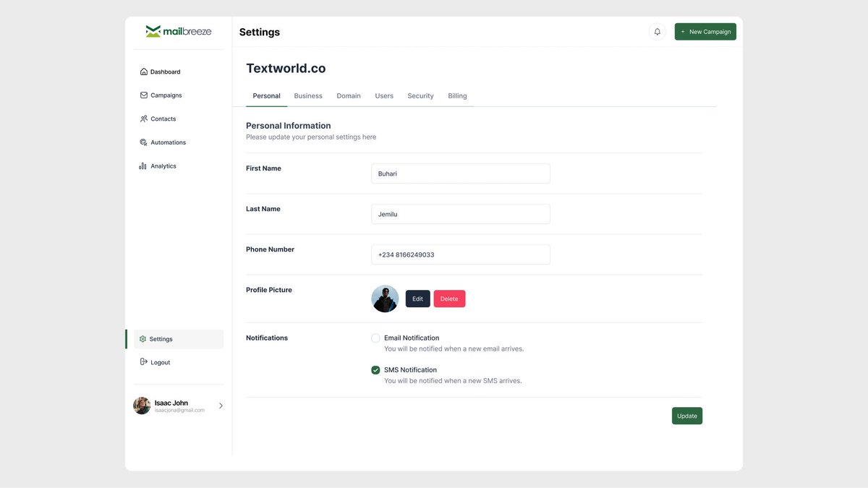This screenshot has width=868, height=488.
Task: Click the mailbreeze logo icon
Action: 153,31
